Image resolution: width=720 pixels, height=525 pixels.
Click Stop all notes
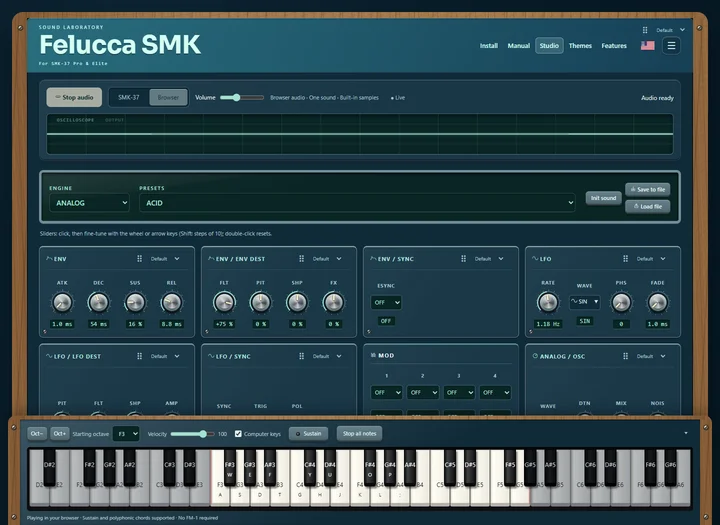(x=360, y=434)
